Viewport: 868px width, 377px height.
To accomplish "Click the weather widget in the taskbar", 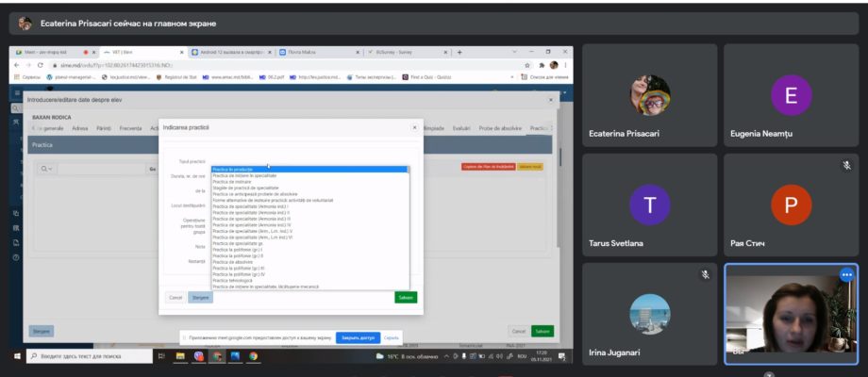I will [x=407, y=356].
